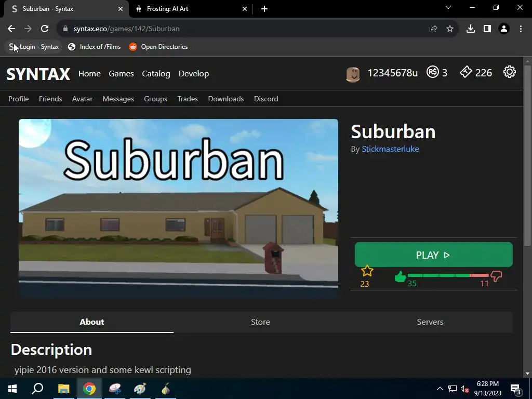The image size is (532, 399).
Task: Open Index of /Films bookmark
Action: coord(95,47)
